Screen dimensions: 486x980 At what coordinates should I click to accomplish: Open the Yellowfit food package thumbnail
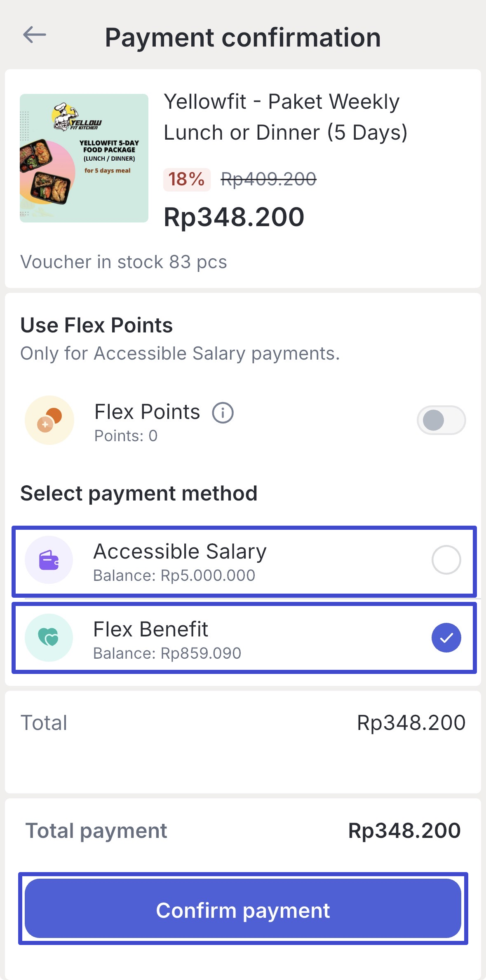(x=84, y=158)
